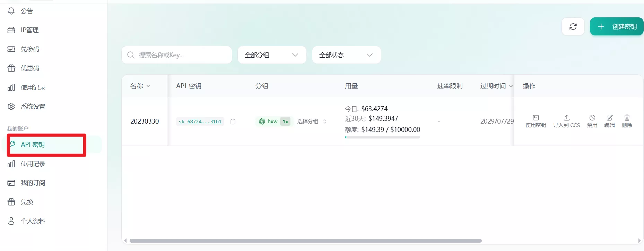Select API 密钥 in my account section
Image resolution: width=644 pixels, height=251 pixels.
coord(52,145)
